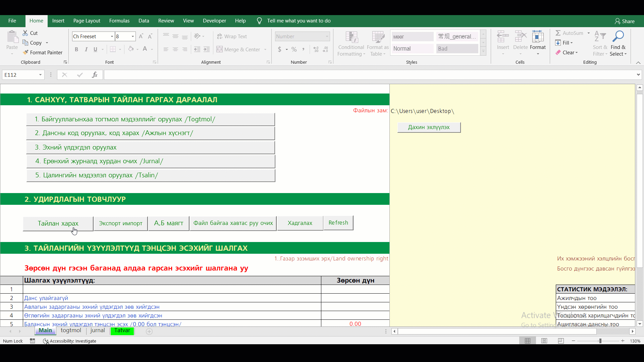Switch to Page Break Preview view icon

click(x=561, y=341)
